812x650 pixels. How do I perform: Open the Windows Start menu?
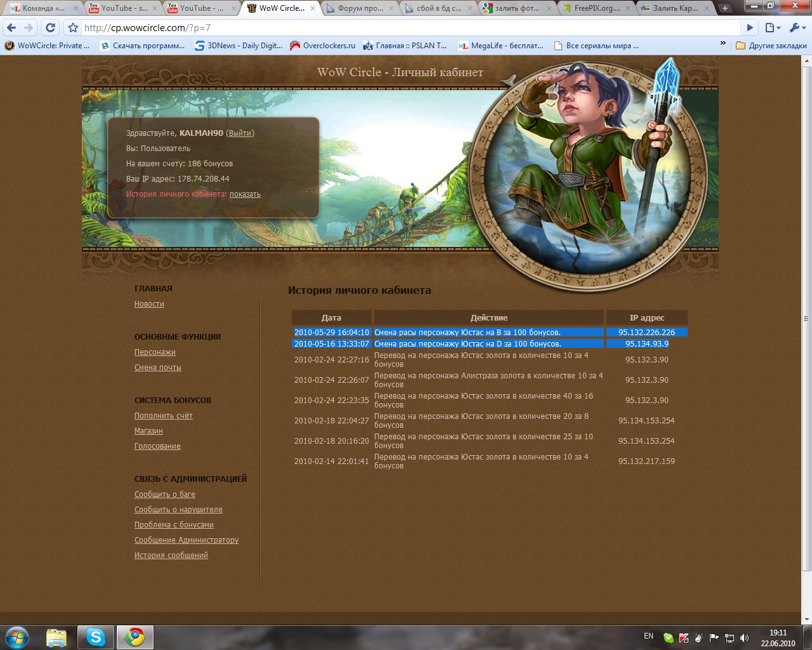[x=17, y=637]
